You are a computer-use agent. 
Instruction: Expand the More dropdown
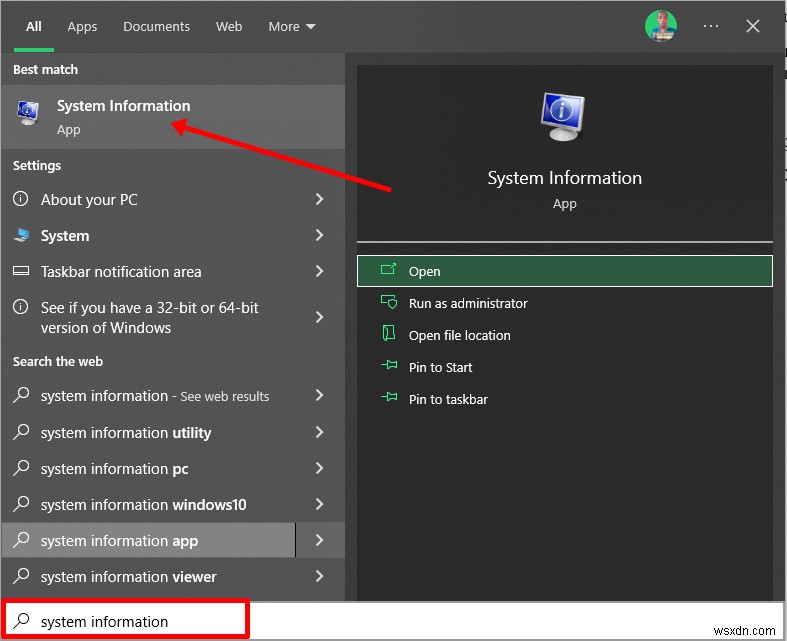[292, 27]
